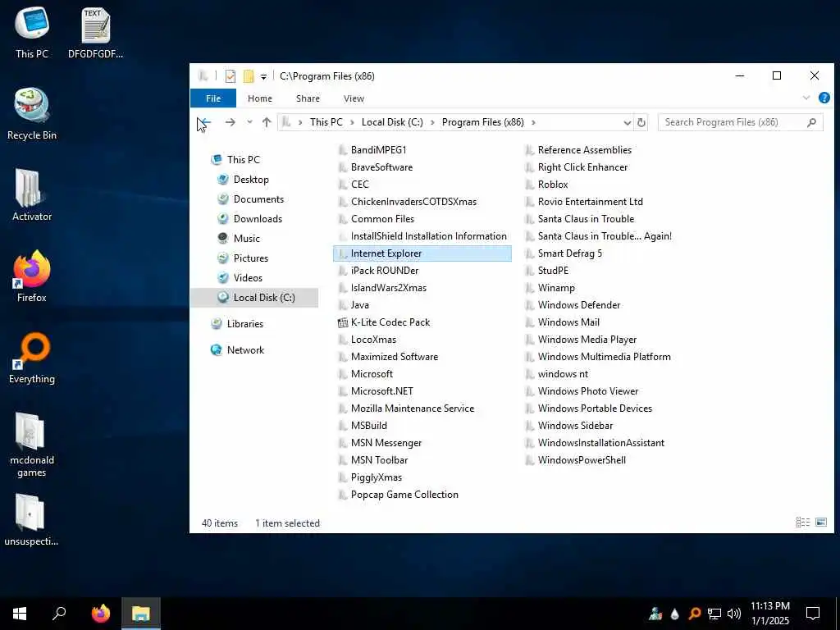Select Downloads in navigation pane
This screenshot has width=840, height=630.
249,218
